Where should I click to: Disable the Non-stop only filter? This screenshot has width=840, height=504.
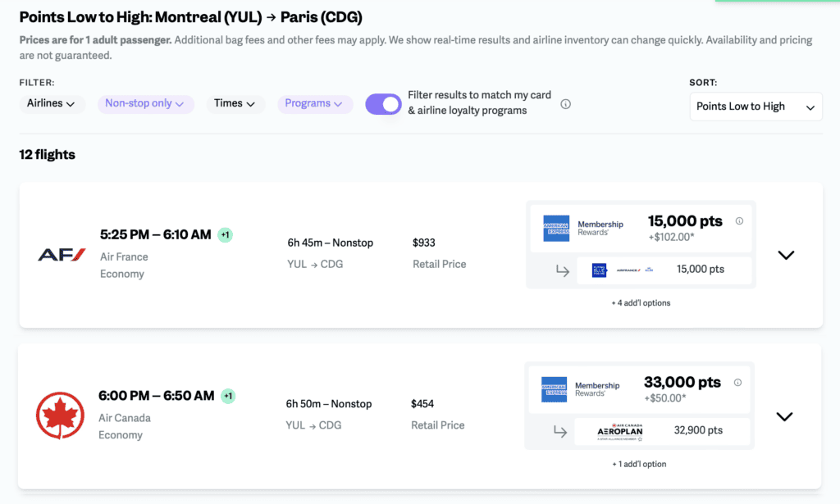pyautogui.click(x=145, y=103)
